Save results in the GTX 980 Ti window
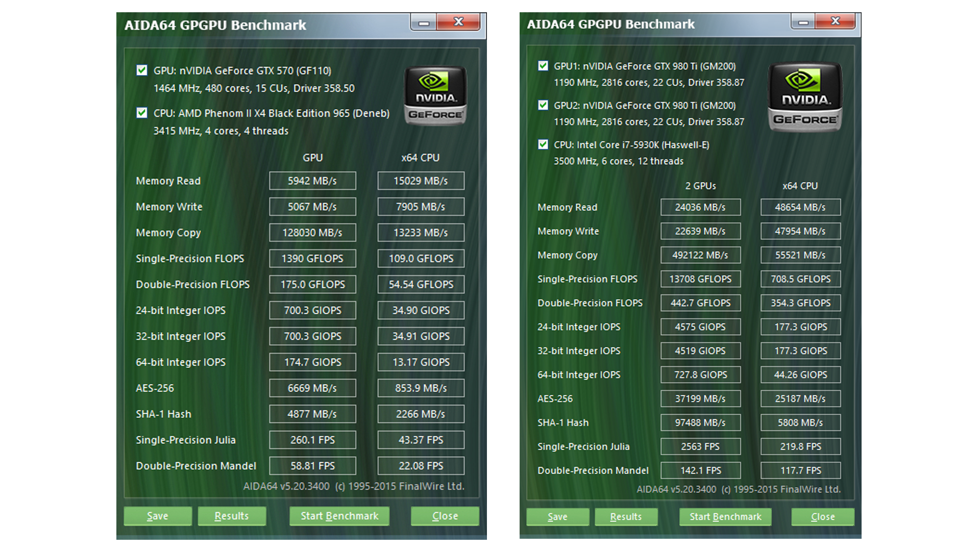 point(557,517)
